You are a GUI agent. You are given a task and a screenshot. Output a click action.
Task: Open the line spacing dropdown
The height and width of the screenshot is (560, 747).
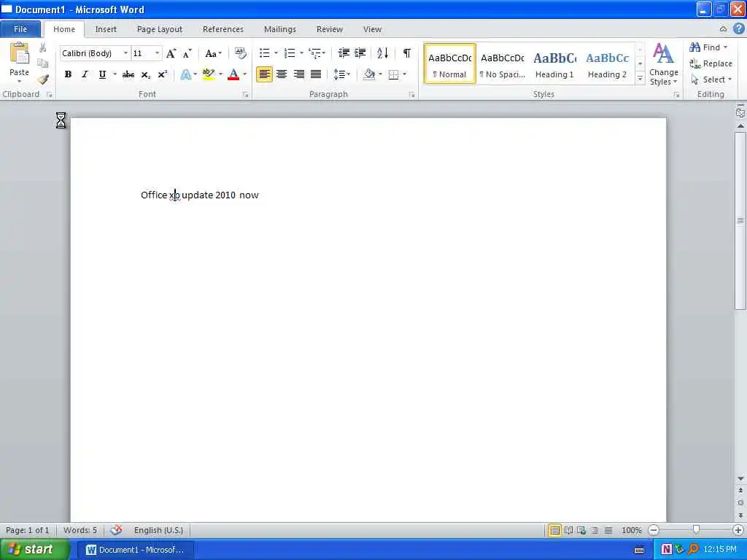pos(341,74)
